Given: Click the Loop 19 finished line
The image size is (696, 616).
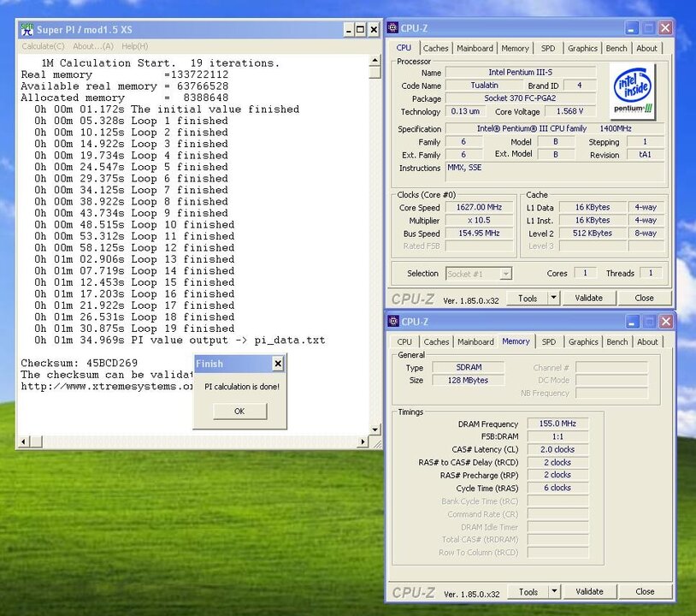Looking at the screenshot, I should [134, 329].
